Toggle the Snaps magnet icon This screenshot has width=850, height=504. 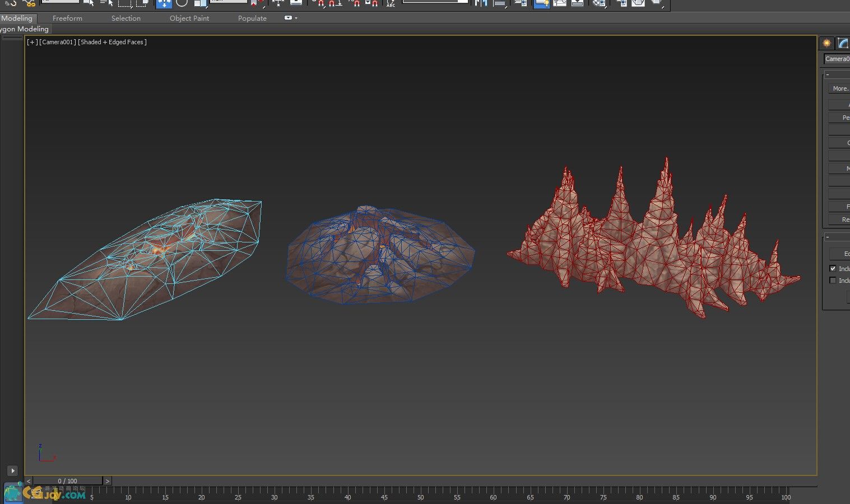320,3
